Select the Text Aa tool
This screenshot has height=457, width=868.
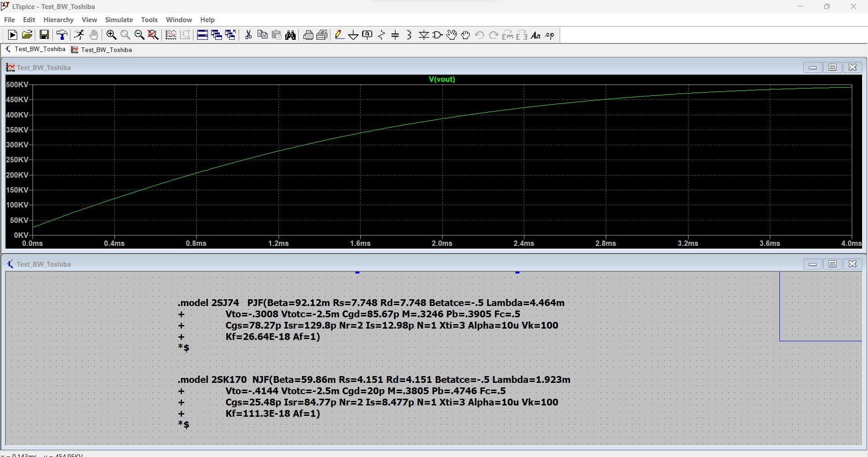tap(536, 35)
